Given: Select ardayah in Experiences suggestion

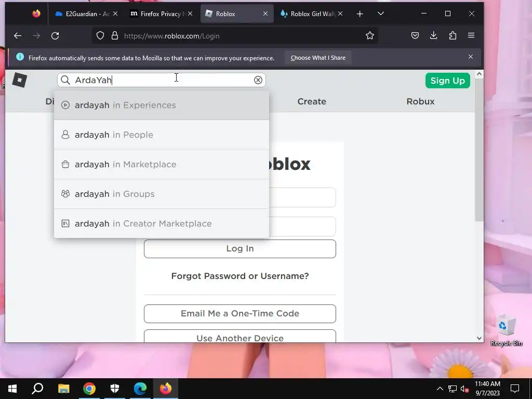Looking at the screenshot, I should [162, 105].
